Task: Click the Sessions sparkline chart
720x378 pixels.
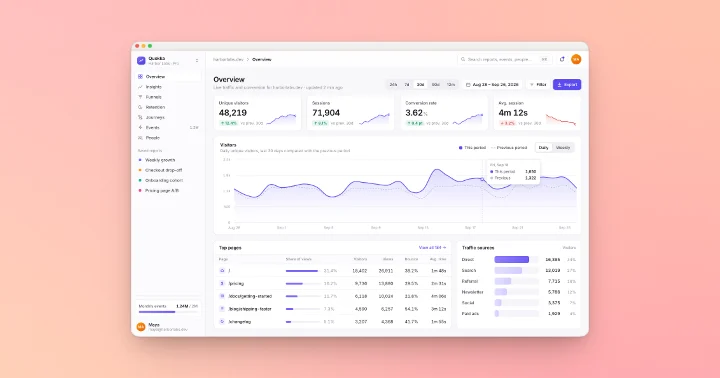Action: tap(374, 118)
